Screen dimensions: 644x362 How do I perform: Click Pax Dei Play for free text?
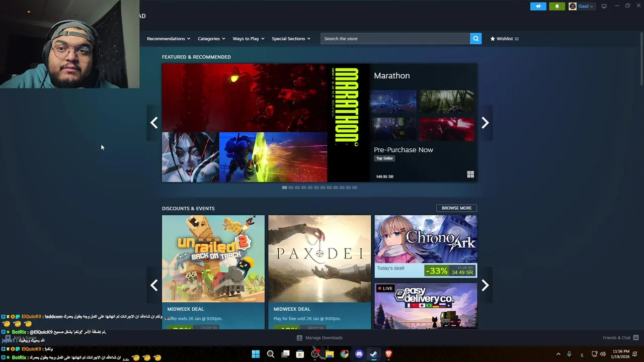(307, 319)
